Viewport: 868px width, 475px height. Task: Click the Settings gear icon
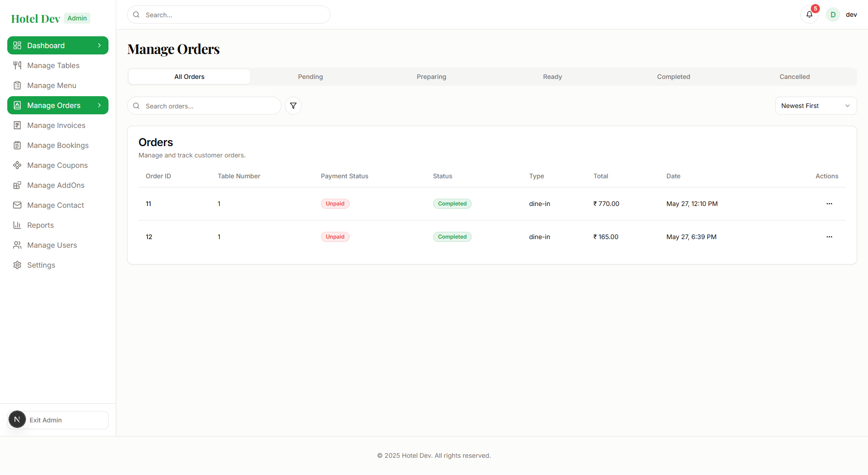pos(17,265)
